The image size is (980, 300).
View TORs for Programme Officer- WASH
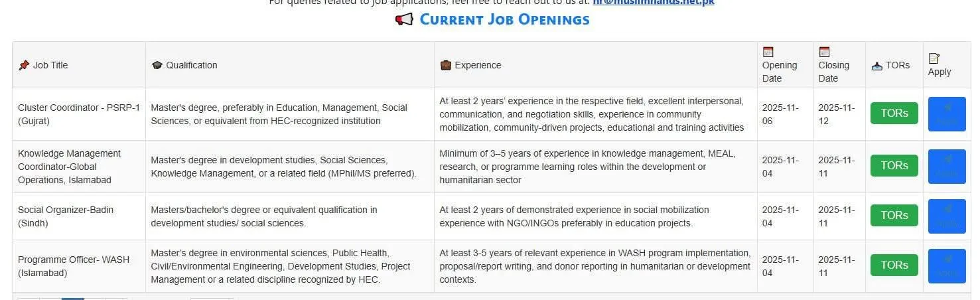(894, 265)
